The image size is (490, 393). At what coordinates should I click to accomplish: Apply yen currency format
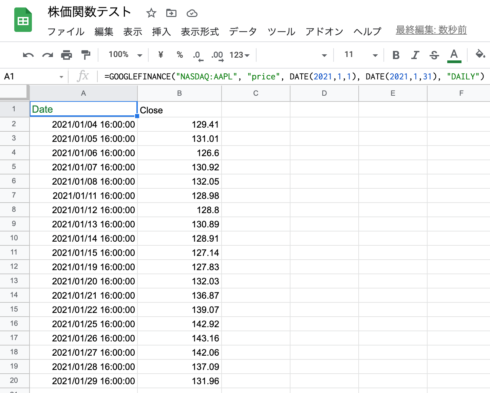[x=161, y=55]
